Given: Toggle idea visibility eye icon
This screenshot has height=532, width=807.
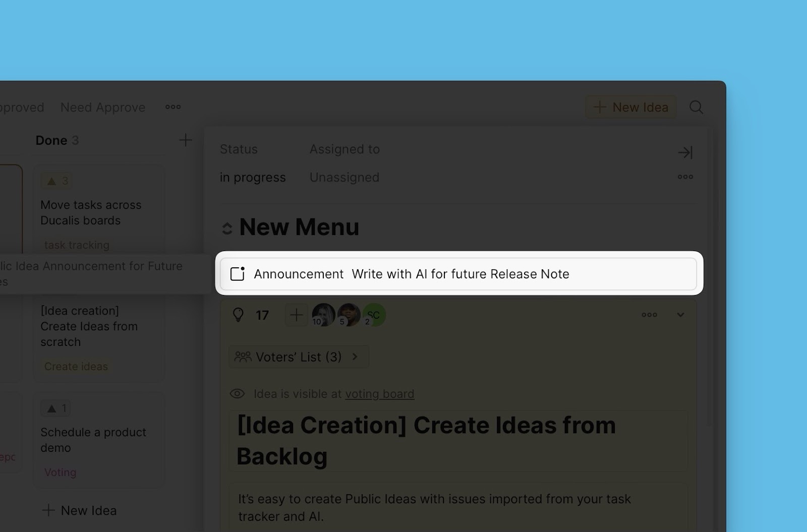Looking at the screenshot, I should (237, 394).
